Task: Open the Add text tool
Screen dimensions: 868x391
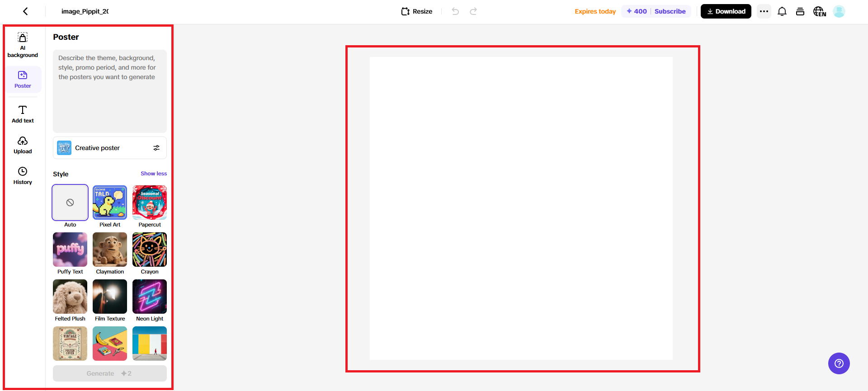Action: 23,114
